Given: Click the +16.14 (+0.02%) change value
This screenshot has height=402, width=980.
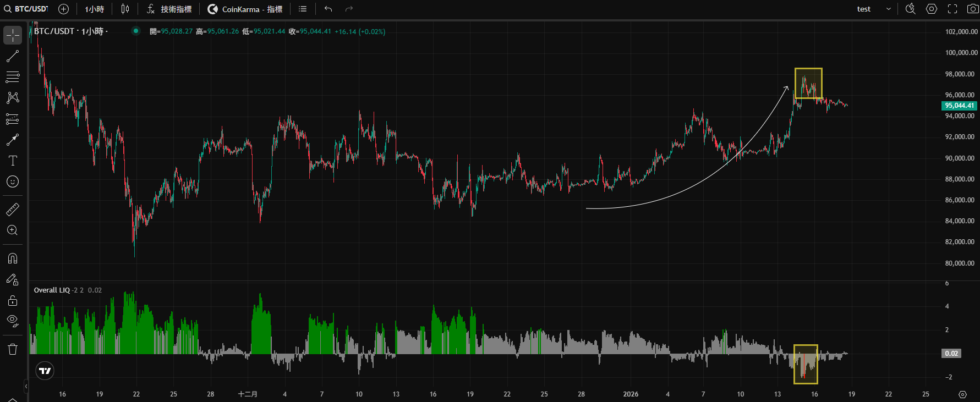Looking at the screenshot, I should [x=360, y=31].
